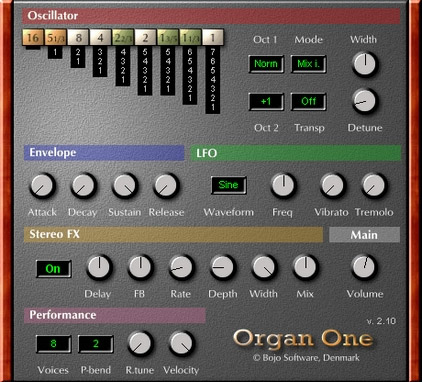Click the Main section header
This screenshot has height=382, width=422.
[364, 235]
